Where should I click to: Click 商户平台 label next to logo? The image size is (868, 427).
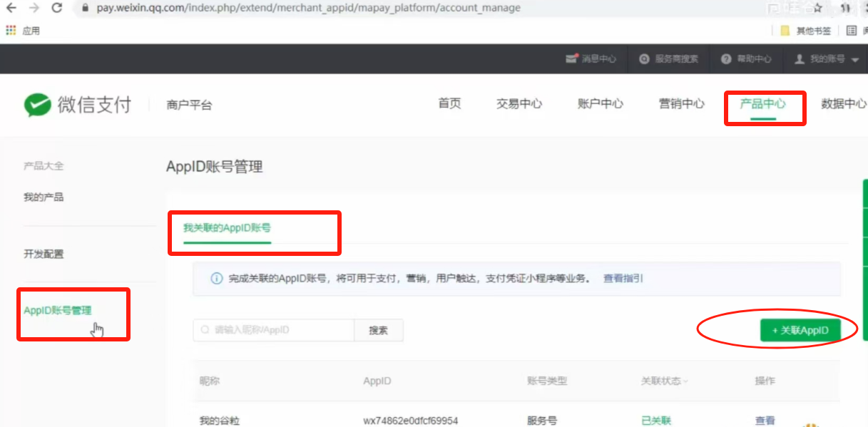[x=189, y=105]
